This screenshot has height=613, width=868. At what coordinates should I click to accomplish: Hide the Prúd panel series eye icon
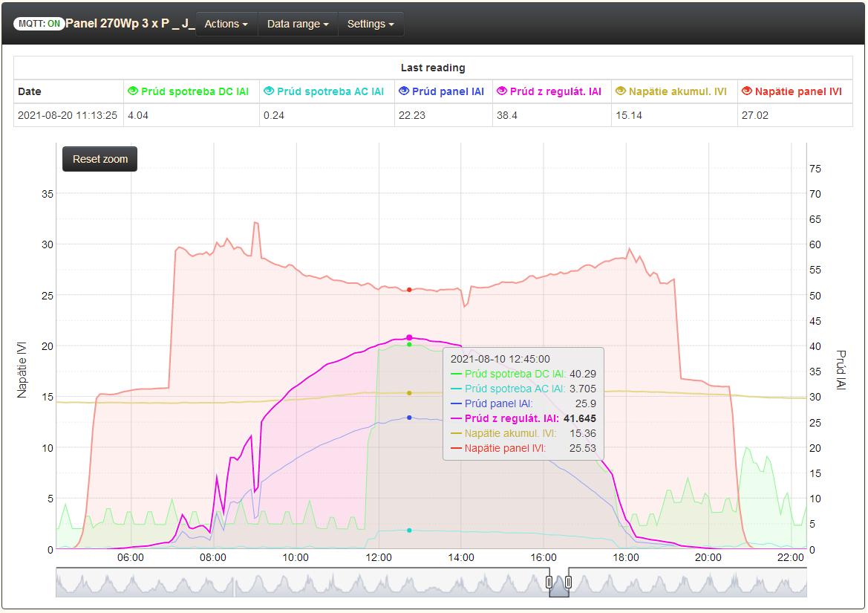pyautogui.click(x=404, y=91)
